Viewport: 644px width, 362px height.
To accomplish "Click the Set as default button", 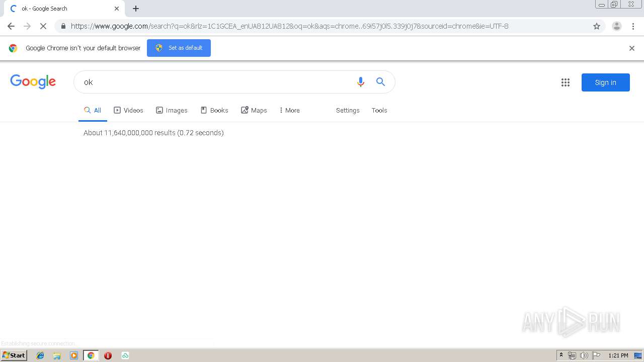I will coord(179,48).
